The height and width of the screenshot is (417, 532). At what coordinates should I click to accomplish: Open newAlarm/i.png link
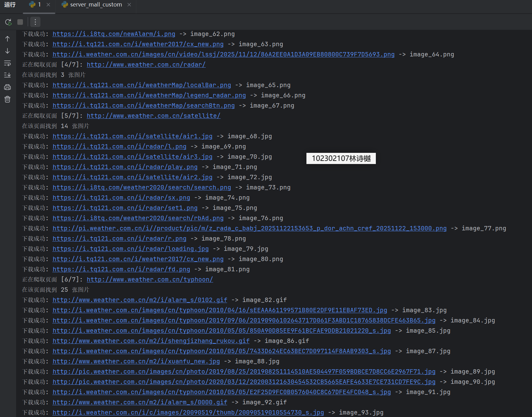114,34
